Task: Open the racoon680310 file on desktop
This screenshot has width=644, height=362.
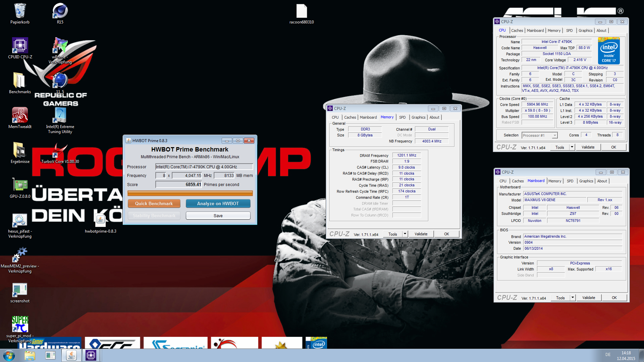Action: pos(302,14)
